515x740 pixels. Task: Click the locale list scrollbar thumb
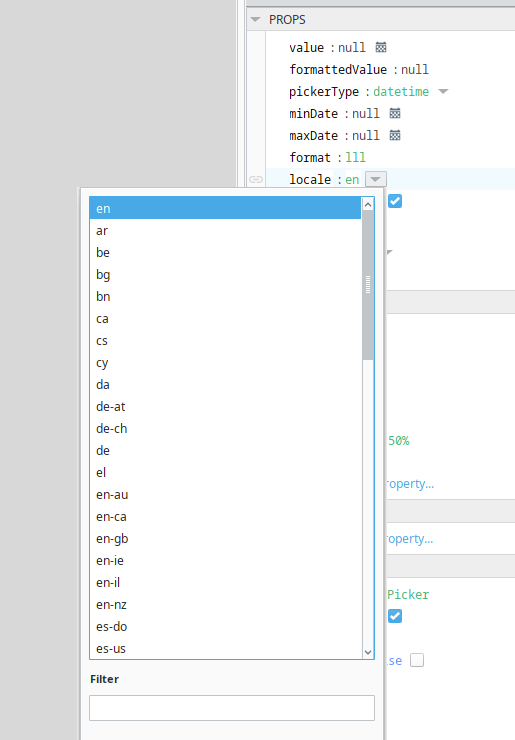(x=368, y=285)
